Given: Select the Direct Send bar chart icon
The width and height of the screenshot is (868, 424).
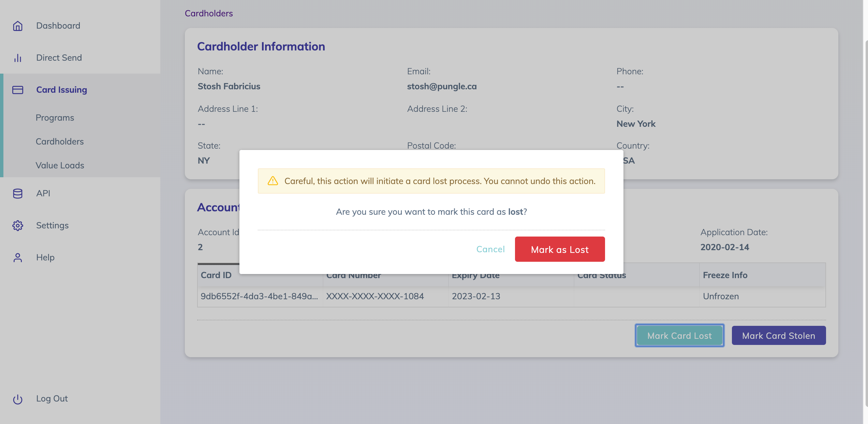Looking at the screenshot, I should pos(17,58).
